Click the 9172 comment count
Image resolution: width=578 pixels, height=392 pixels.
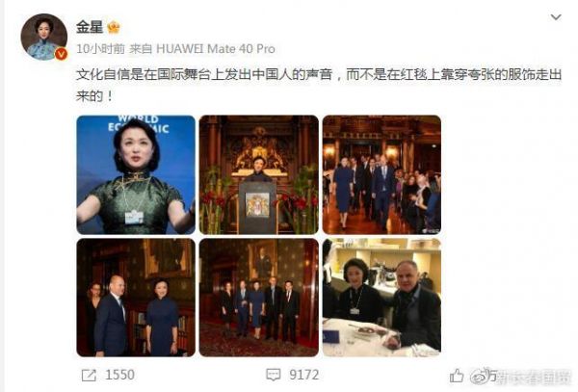coord(304,375)
